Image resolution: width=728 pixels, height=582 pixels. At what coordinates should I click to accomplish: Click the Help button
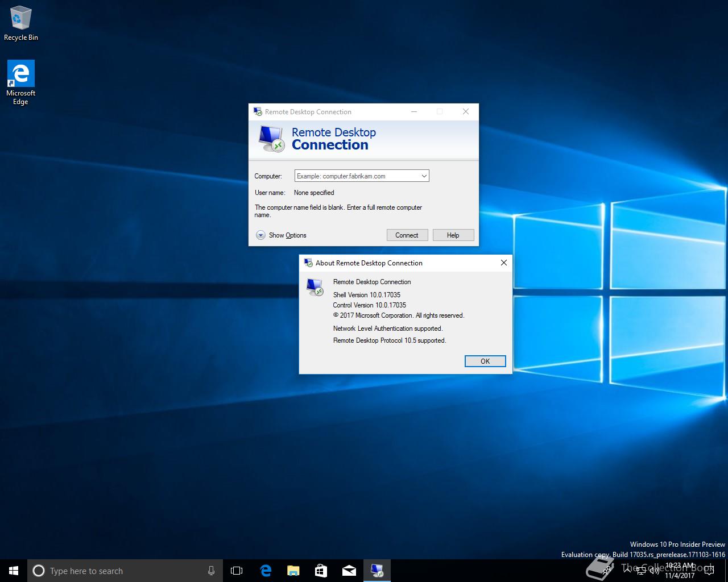(453, 235)
